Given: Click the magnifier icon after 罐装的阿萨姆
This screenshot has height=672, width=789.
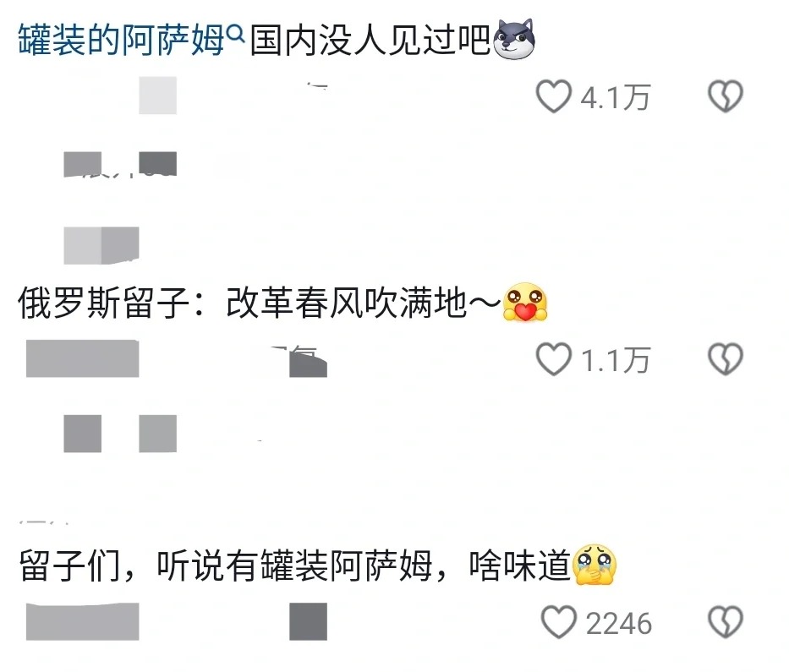Looking at the screenshot, I should coord(235,35).
